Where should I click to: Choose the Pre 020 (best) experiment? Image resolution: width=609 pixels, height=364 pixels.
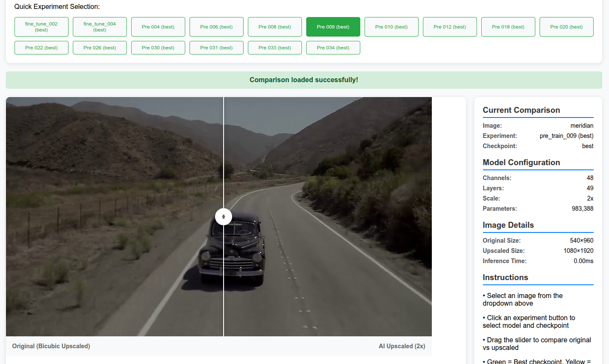coord(566,26)
